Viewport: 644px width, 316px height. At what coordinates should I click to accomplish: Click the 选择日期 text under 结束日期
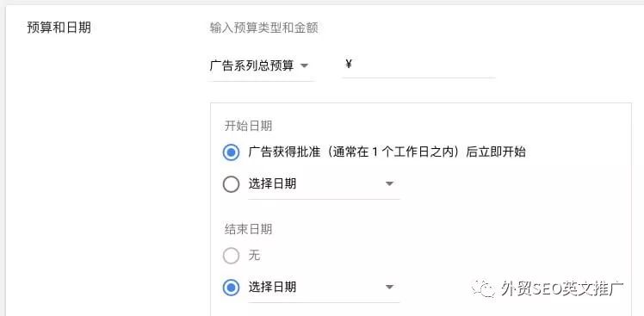click(272, 287)
